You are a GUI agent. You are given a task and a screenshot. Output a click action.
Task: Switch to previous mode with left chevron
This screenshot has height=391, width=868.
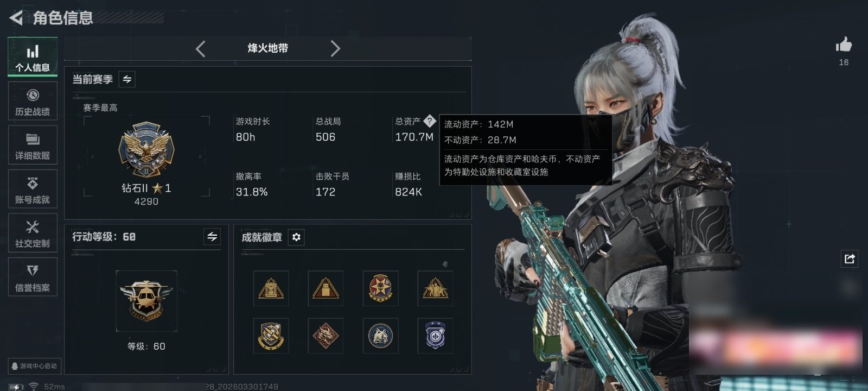[x=201, y=49]
